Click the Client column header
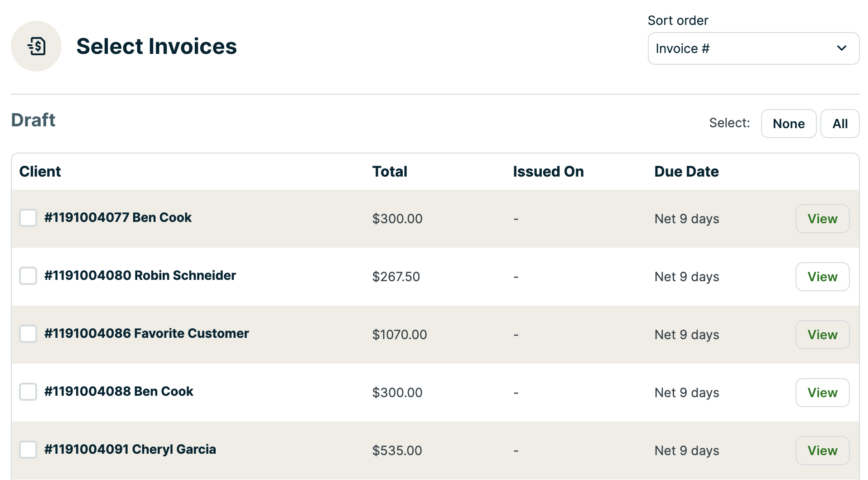 pos(40,172)
